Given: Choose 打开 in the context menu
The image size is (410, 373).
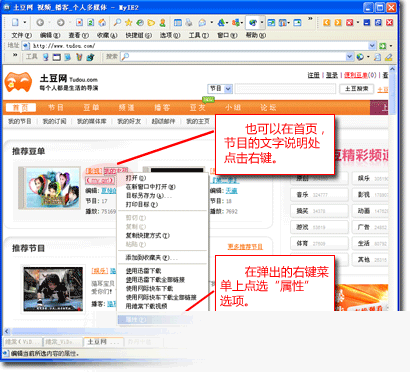Looking at the screenshot, I should tap(162, 178).
